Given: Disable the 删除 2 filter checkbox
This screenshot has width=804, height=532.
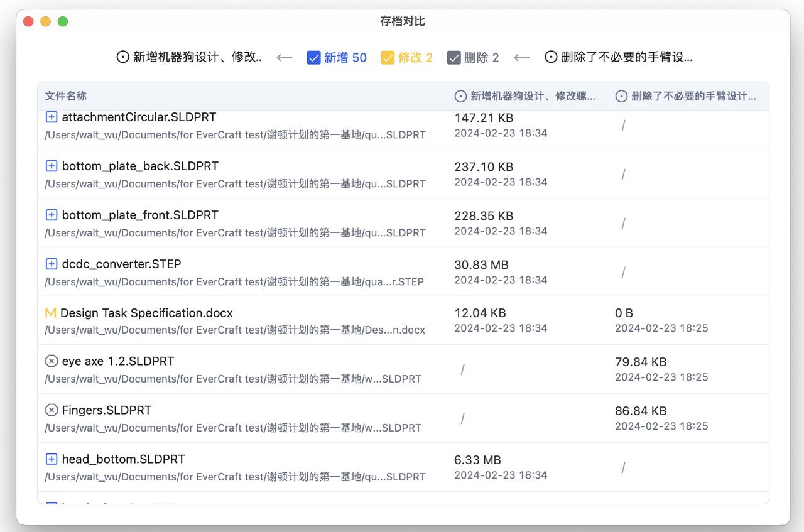Looking at the screenshot, I should (x=454, y=58).
